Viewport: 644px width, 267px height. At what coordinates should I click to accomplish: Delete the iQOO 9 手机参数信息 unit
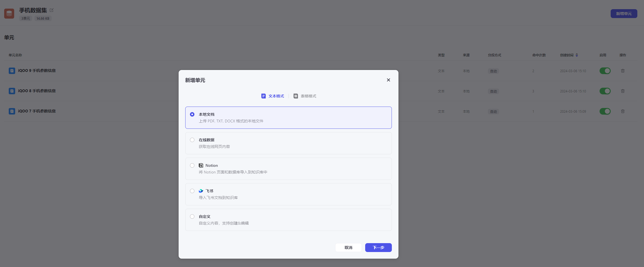coord(623,71)
